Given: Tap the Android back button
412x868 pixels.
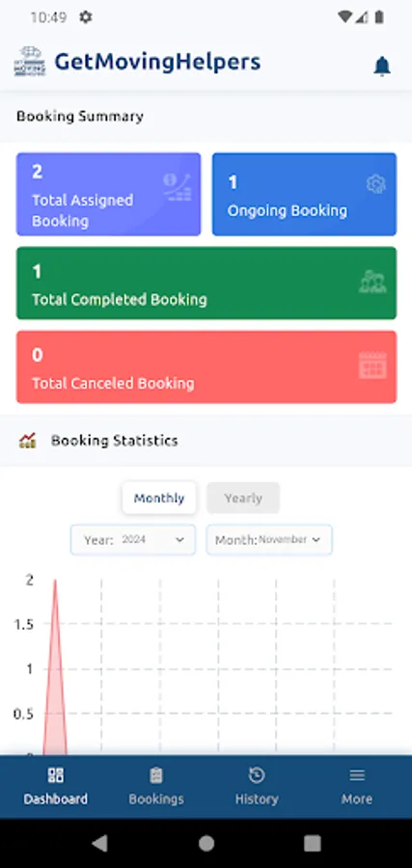Looking at the screenshot, I should click(x=99, y=843).
